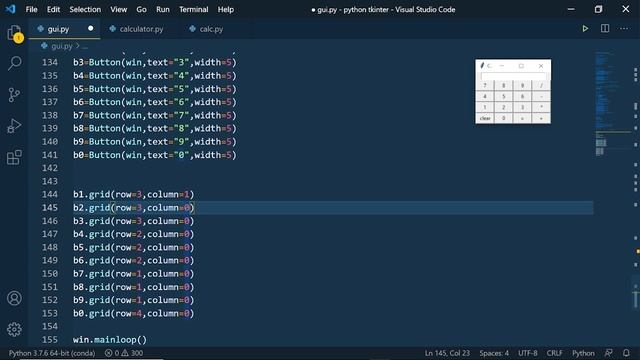Click the VS Code logo icon

(10, 9)
